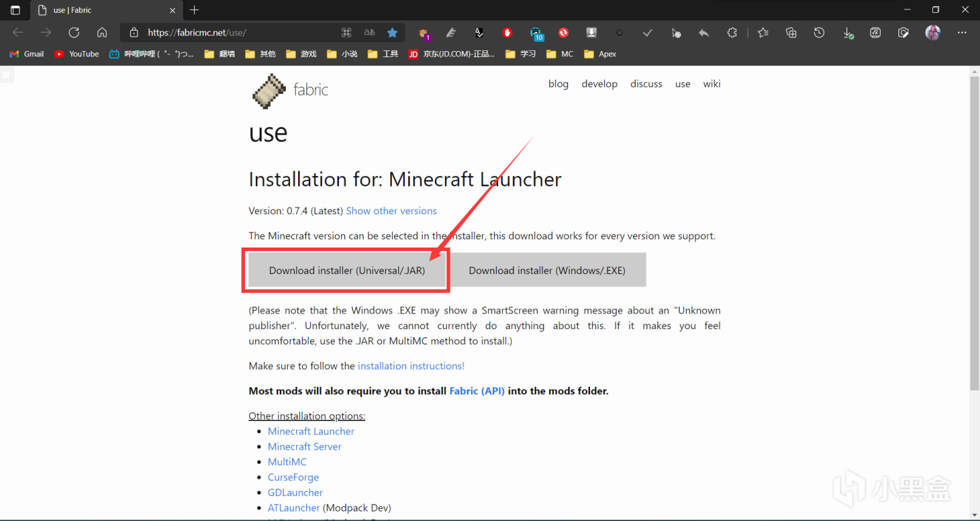The image size is (980, 521).
Task: Open the wiki nav item
Action: [x=712, y=84]
